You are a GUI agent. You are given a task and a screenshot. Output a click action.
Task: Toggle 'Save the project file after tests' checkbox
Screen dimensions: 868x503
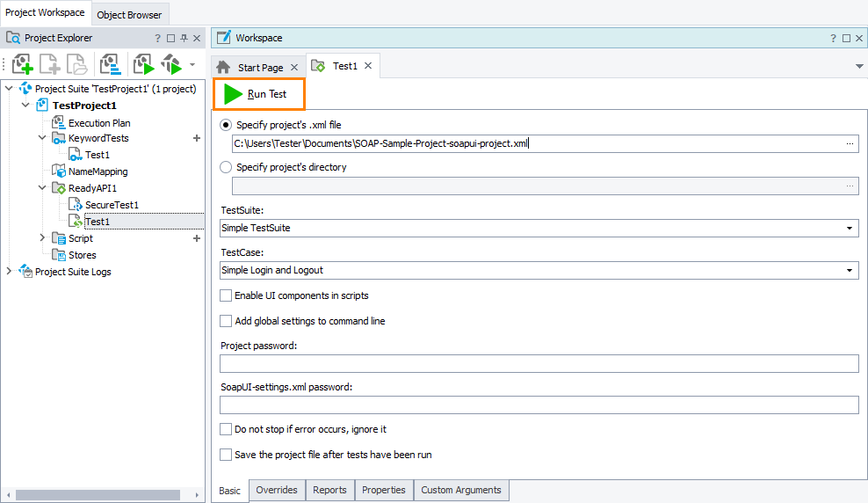pos(226,455)
